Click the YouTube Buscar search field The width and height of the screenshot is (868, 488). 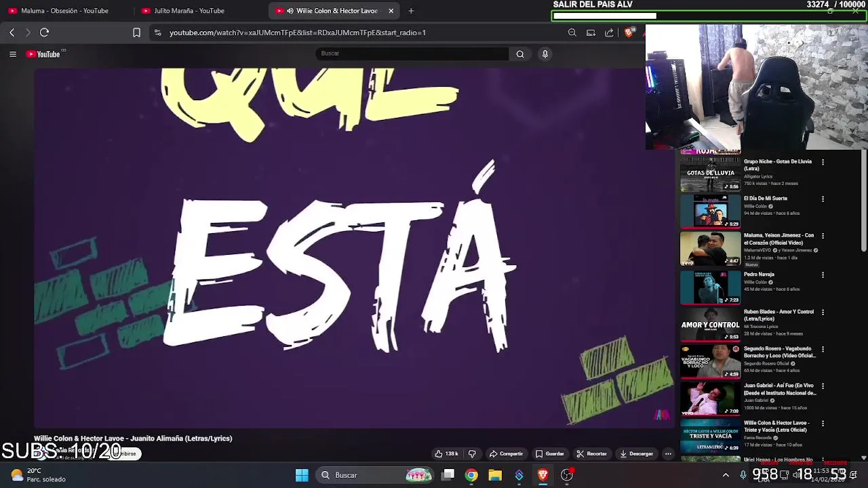412,54
